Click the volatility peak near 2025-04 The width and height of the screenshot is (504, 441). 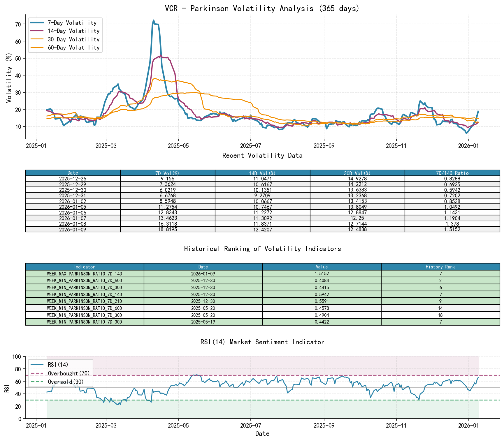click(154, 20)
